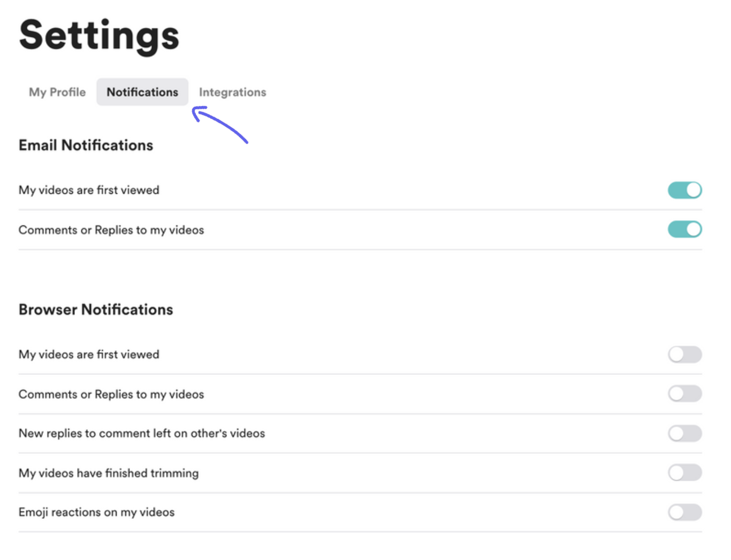The image size is (731, 560).
Task: Turn off email notifications for comments or replies
Action: [684, 230]
